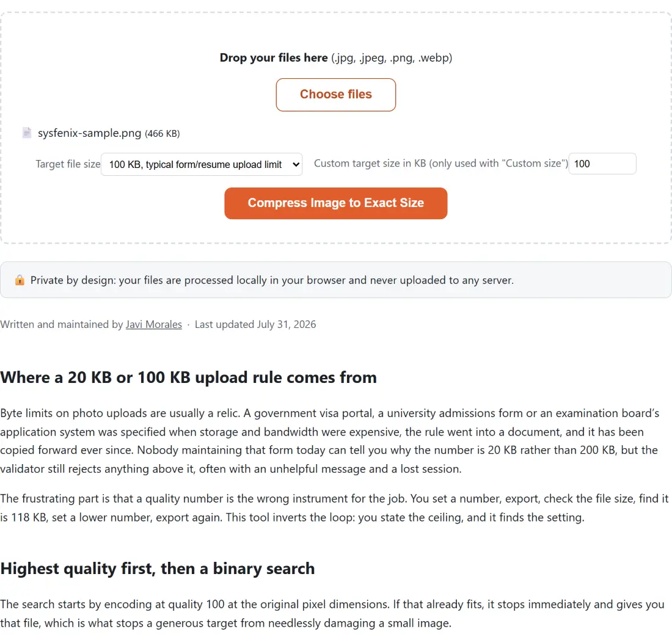Viewport: 672px width, 640px height.
Task: Click heading about 20 KB or 100 KB upload rule
Action: tap(189, 377)
